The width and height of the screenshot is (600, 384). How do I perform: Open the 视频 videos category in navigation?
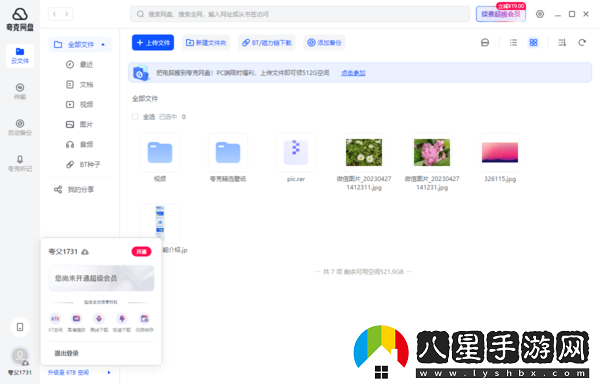[80, 104]
